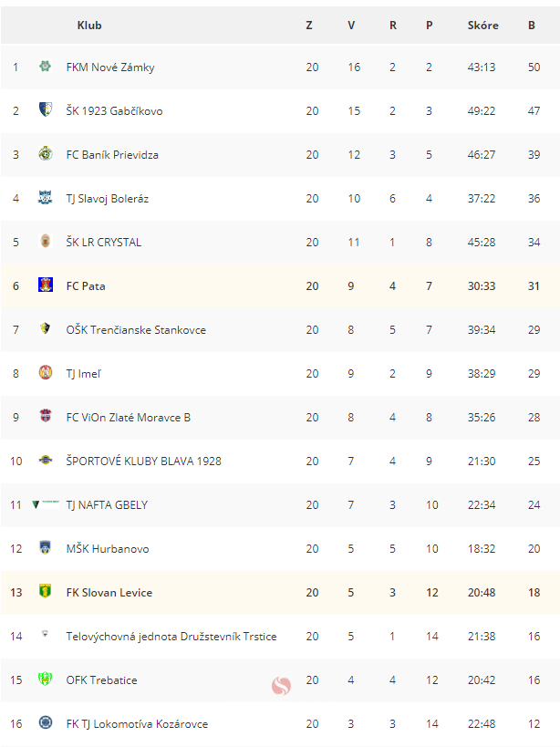Click the TJ Imeľ red crest
Screen dimensions: 560x747
pyautogui.click(x=46, y=372)
